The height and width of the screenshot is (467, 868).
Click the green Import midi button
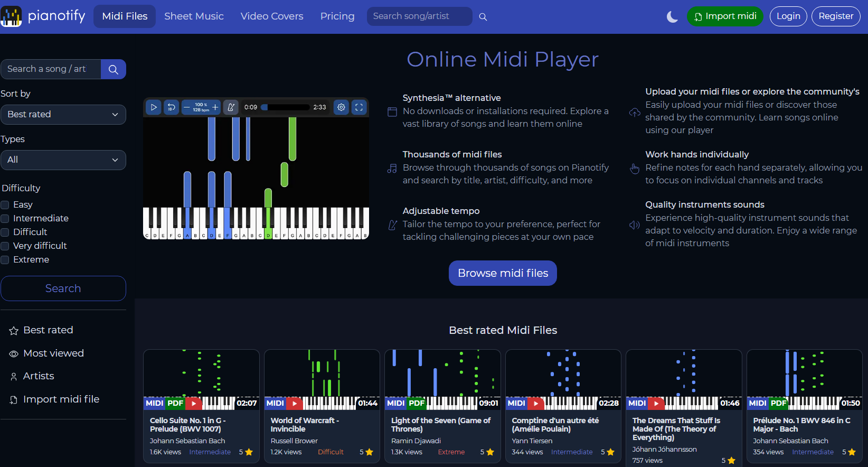tap(725, 16)
